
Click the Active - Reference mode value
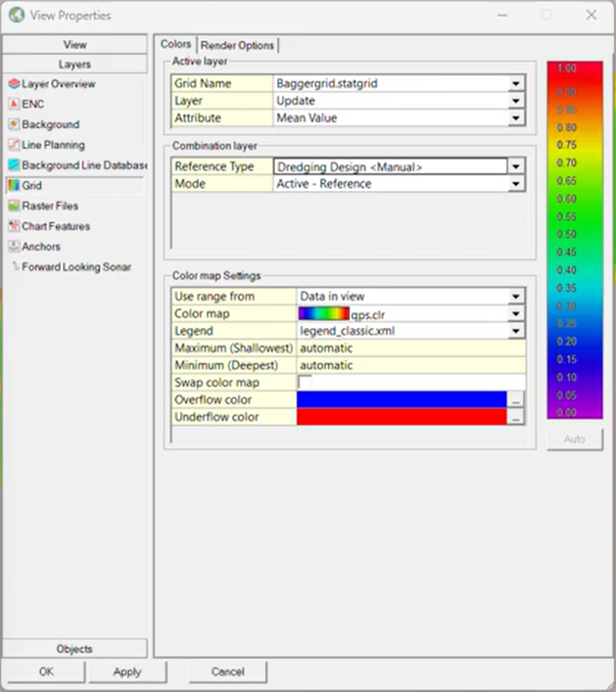click(324, 184)
